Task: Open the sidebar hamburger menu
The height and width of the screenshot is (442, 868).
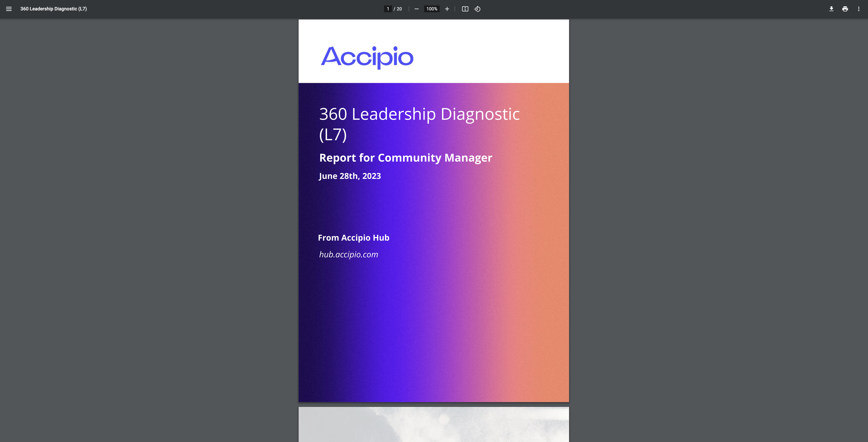Action: coord(9,9)
